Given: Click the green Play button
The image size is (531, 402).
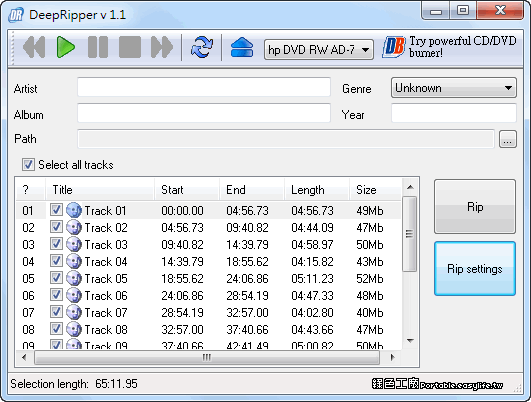Looking at the screenshot, I should 65,47.
